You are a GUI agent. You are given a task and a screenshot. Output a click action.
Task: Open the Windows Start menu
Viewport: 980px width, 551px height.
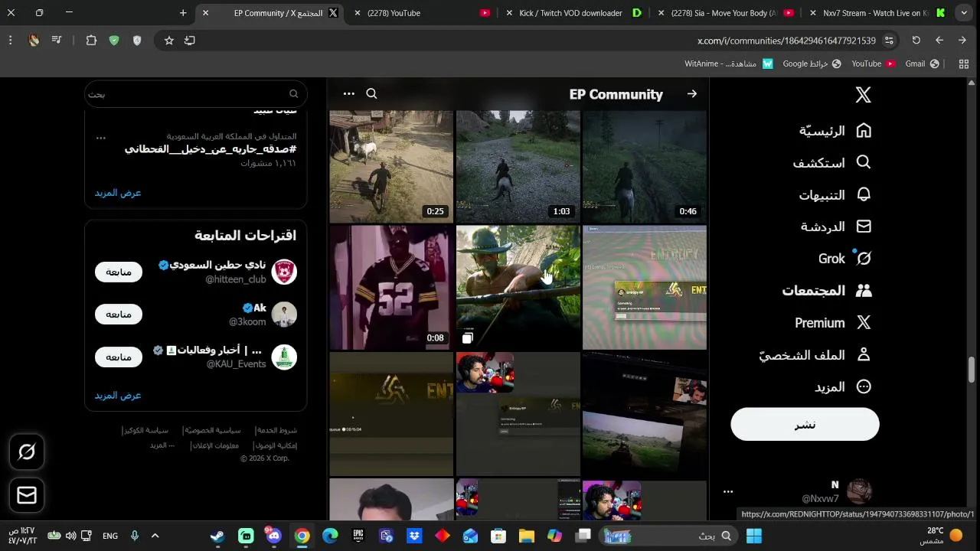pos(754,536)
